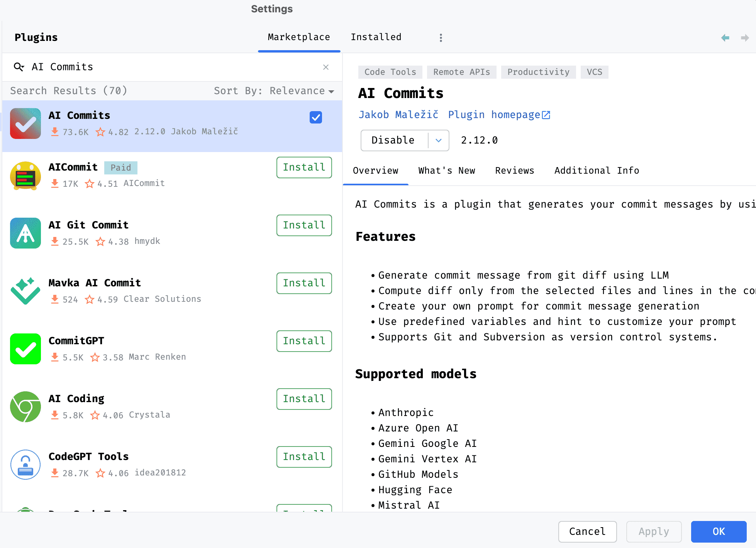Install the AI Git Commit plugin

[x=304, y=225]
